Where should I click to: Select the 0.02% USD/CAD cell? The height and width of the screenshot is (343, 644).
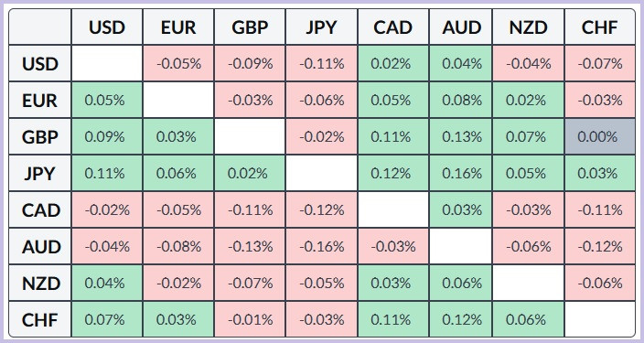point(393,64)
